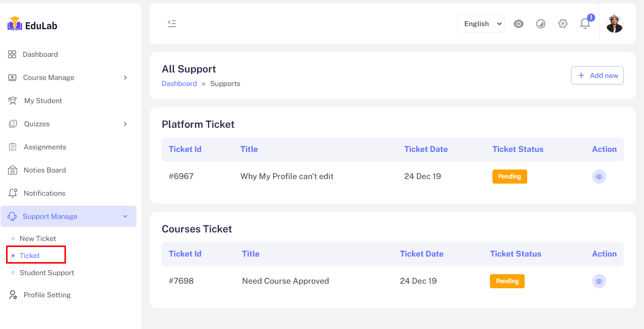Viewport: 644px width, 329px height.
Task: Click the My Student sidebar icon
Action: tap(13, 101)
